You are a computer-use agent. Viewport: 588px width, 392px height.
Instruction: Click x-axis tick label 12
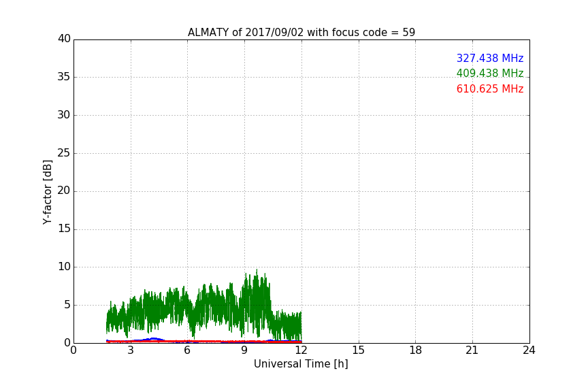click(x=301, y=350)
